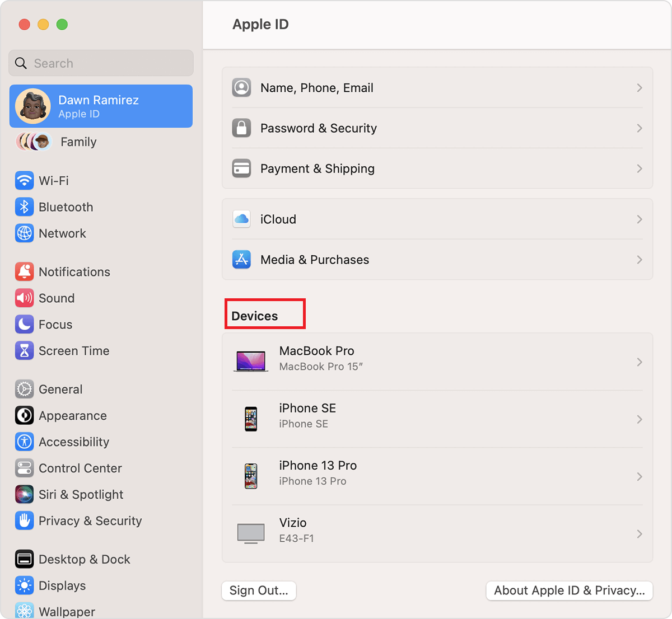Click the Payment & Shipping card icon
Image resolution: width=672 pixels, height=619 pixels.
click(x=241, y=168)
